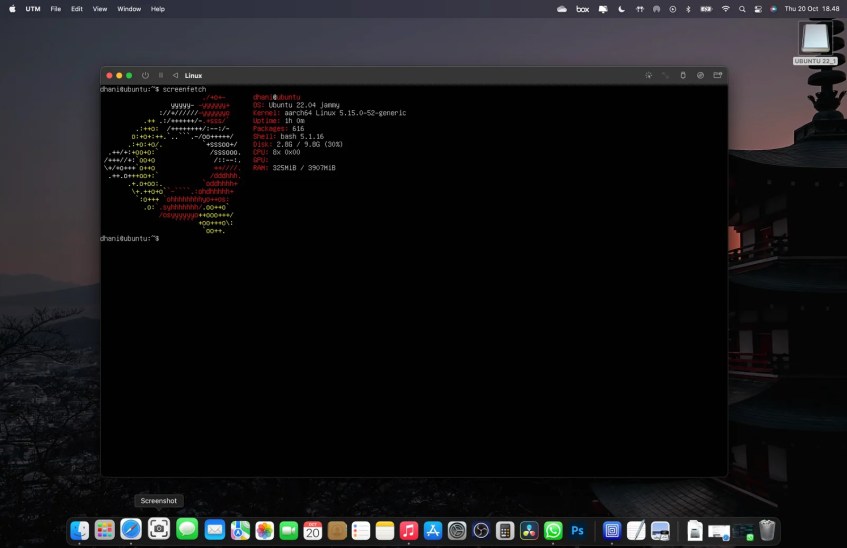The width and height of the screenshot is (847, 548).
Task: Launch Photoshop from the dock
Action: coord(577,530)
